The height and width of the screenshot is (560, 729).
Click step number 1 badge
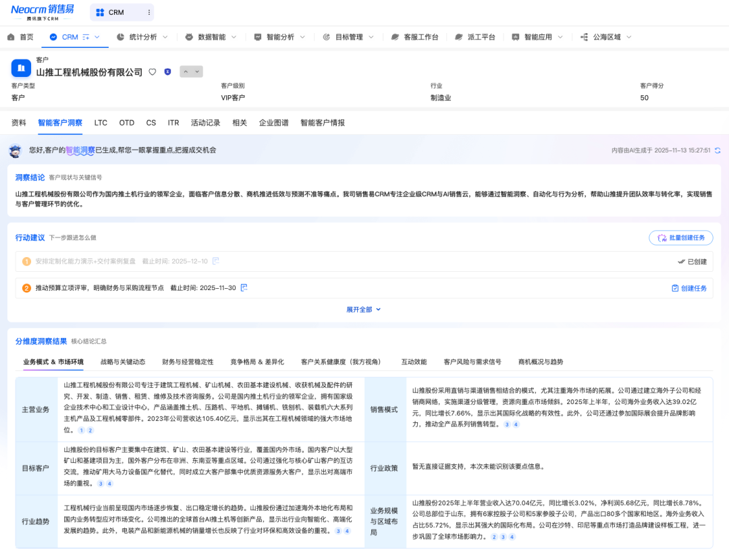26,262
